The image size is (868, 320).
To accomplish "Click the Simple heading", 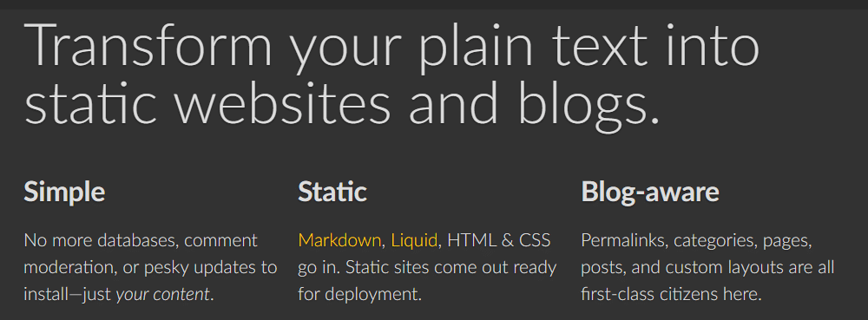I will (x=64, y=193).
